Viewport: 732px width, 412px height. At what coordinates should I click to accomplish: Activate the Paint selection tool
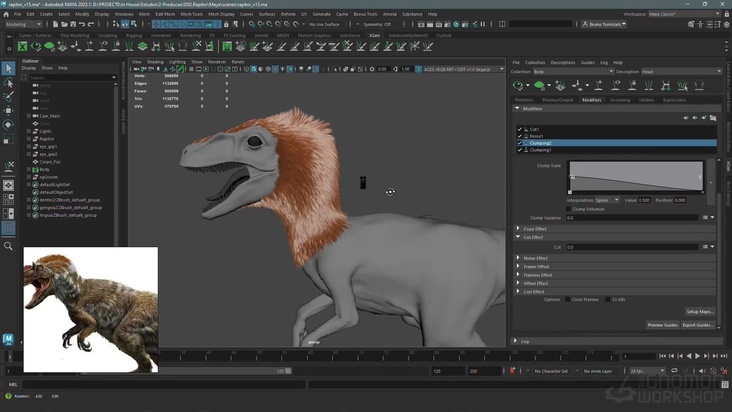point(8,97)
